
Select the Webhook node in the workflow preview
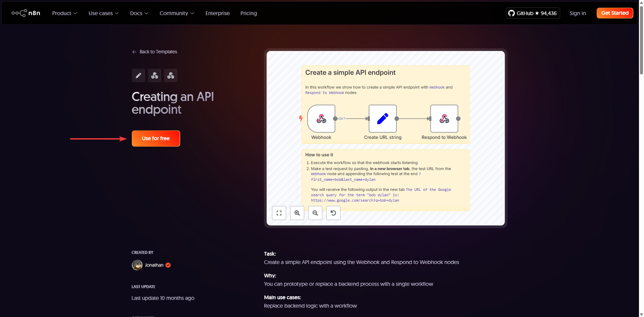point(321,118)
